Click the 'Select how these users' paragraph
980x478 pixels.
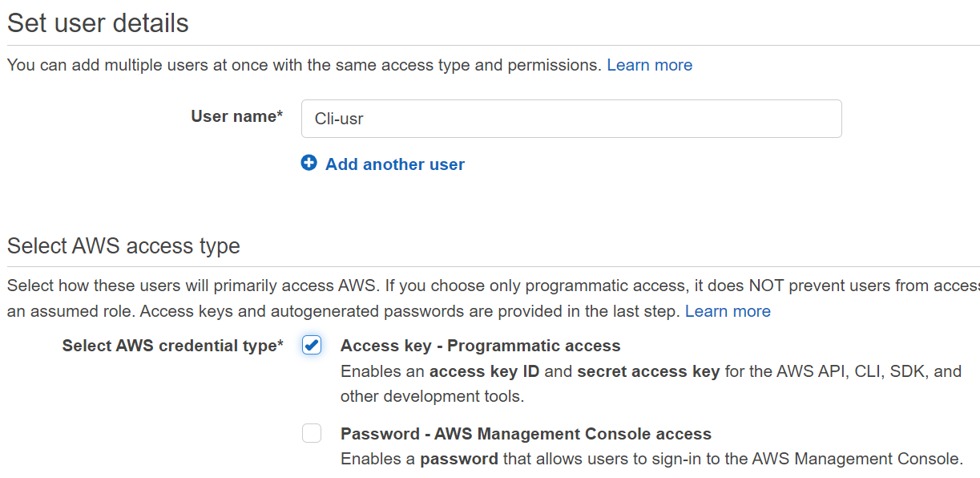[x=401, y=286]
